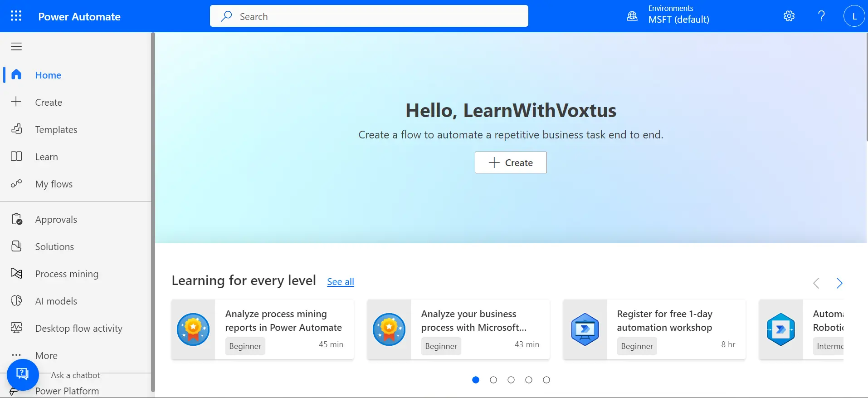Select the fifth carousel page dot
This screenshot has width=868, height=398.
(x=546, y=380)
